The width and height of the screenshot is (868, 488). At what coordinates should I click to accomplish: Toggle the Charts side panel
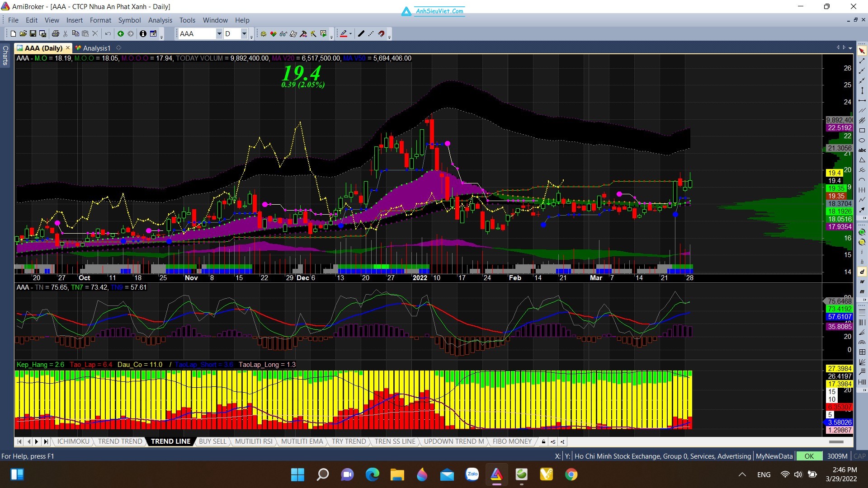[x=5, y=55]
